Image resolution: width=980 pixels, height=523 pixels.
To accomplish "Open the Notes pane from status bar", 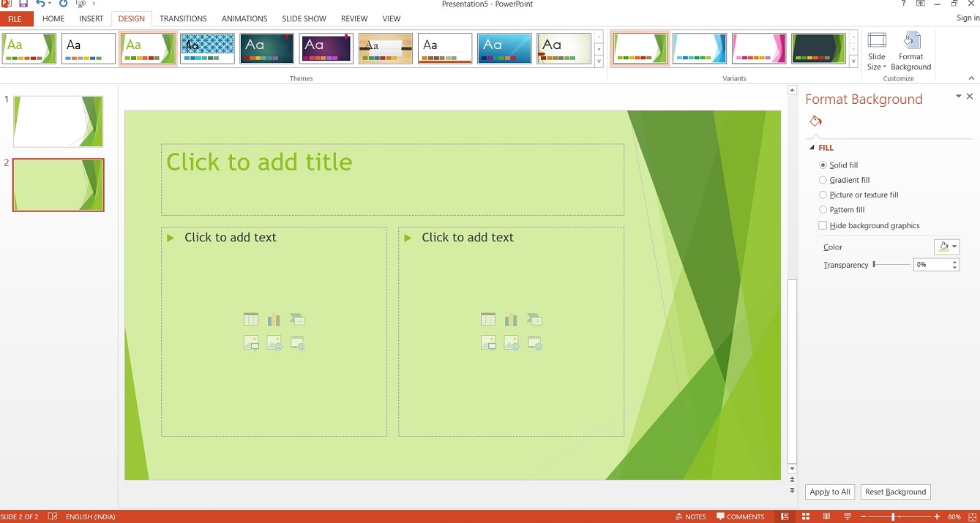I will 690,516.
